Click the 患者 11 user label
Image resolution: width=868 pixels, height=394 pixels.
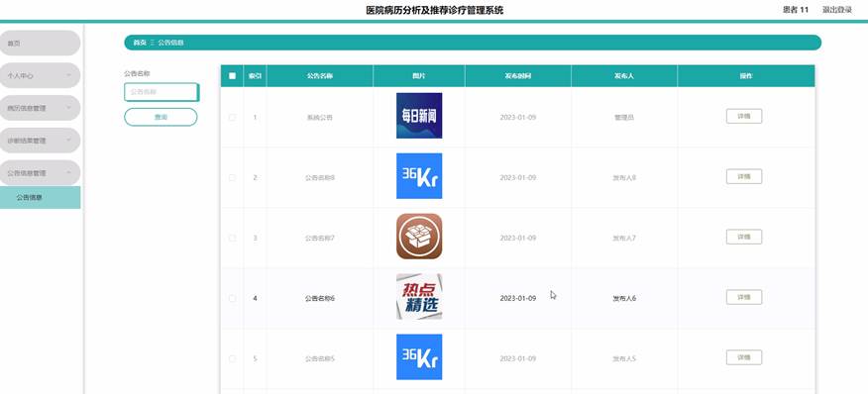[x=796, y=10]
